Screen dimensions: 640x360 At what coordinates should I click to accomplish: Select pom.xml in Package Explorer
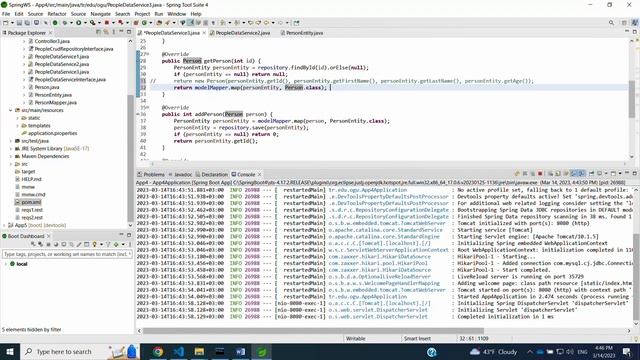click(31, 202)
